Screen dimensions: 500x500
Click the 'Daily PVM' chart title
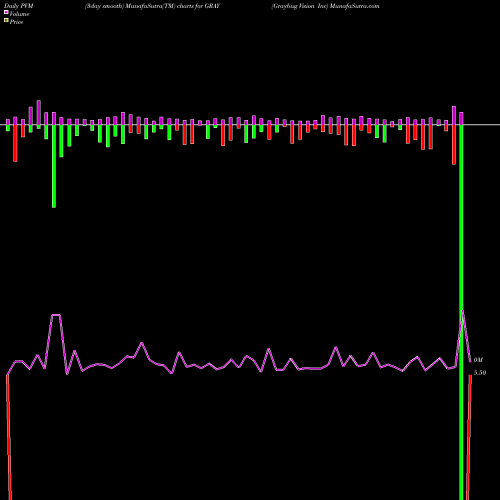19,6
